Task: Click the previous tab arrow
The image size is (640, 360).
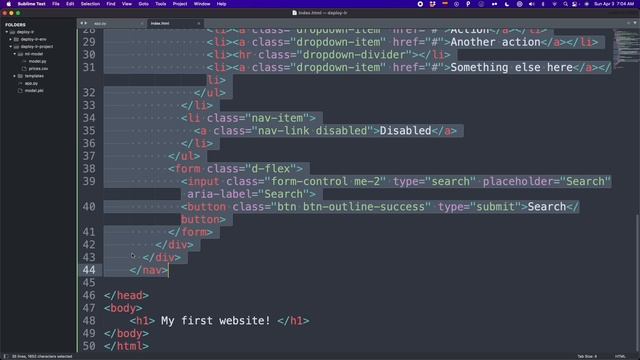Action: [82, 23]
